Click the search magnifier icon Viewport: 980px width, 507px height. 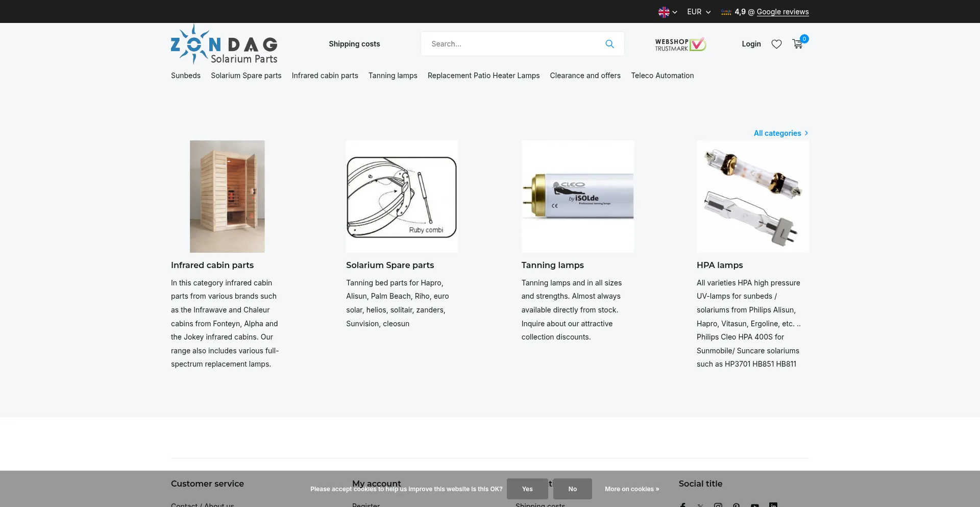pyautogui.click(x=609, y=44)
